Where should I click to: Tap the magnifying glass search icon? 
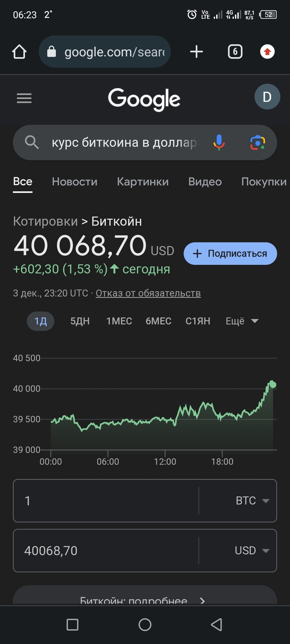point(31,142)
